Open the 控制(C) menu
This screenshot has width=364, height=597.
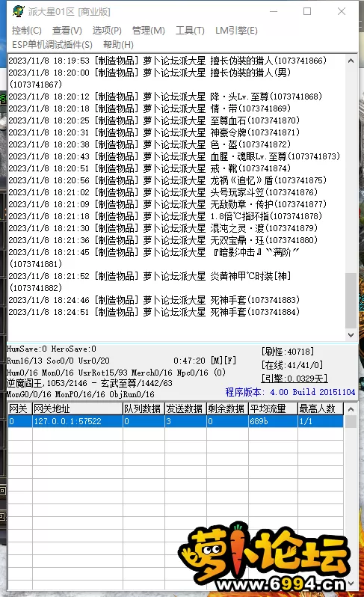pos(27,31)
